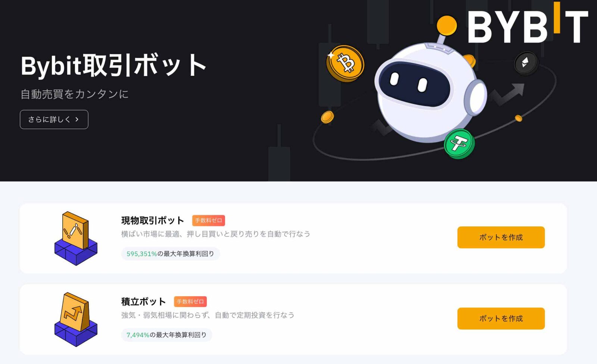Screen dimensions: 597x364
Task: Click the 595,351% annualized yield pill
Action: click(x=171, y=254)
